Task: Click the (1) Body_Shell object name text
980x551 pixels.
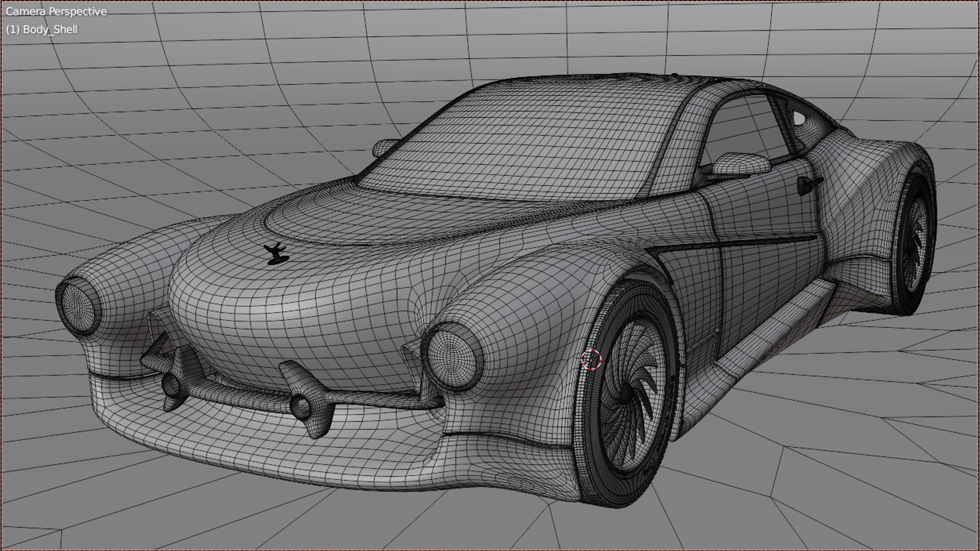Action: pos(42,30)
